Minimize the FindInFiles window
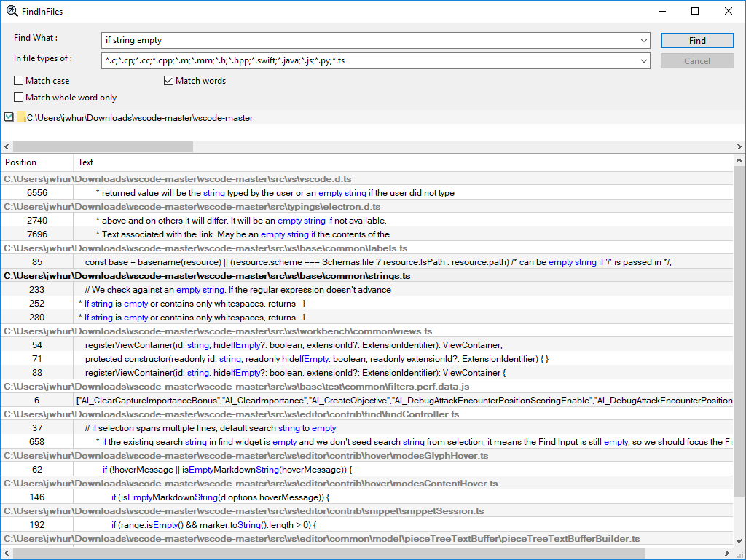The height and width of the screenshot is (560, 746). click(661, 11)
